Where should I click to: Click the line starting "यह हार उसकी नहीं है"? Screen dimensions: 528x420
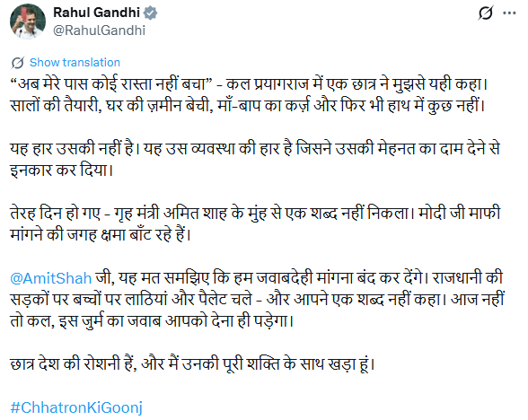(x=255, y=149)
